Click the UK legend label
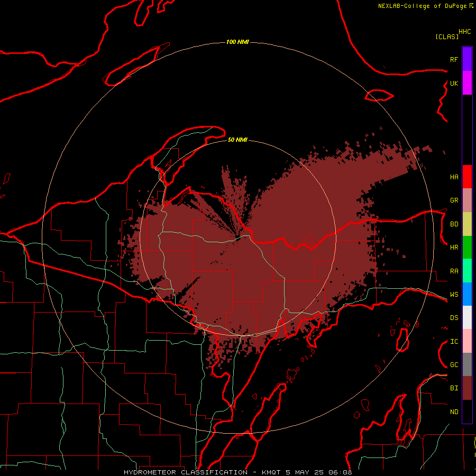476x476 pixels. click(454, 83)
